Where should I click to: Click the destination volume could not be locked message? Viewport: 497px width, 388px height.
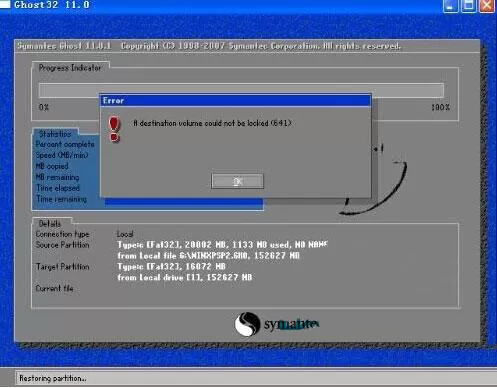pos(212,123)
